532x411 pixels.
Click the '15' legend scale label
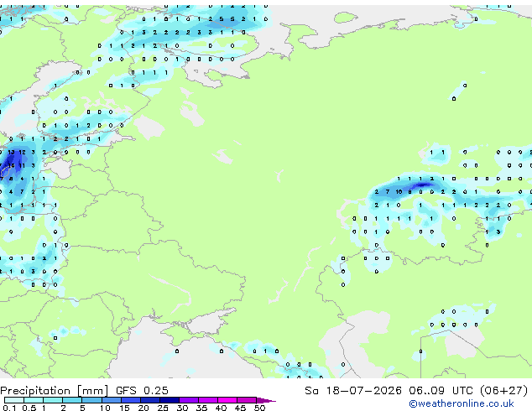124,408
